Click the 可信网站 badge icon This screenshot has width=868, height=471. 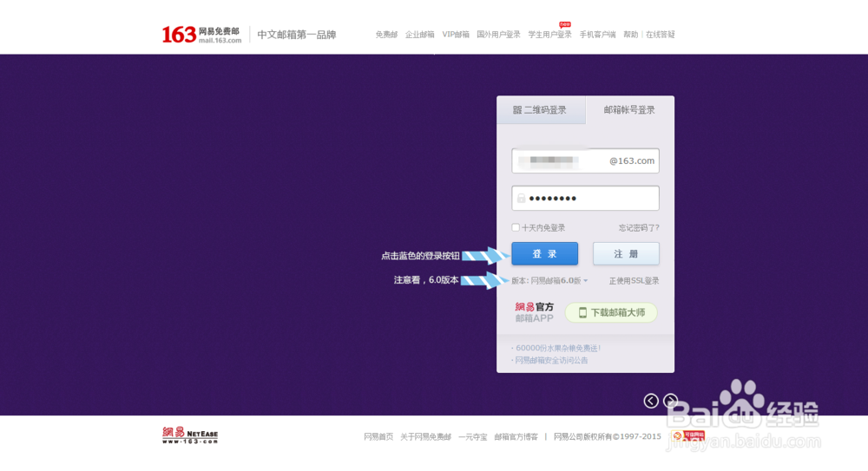(x=688, y=435)
